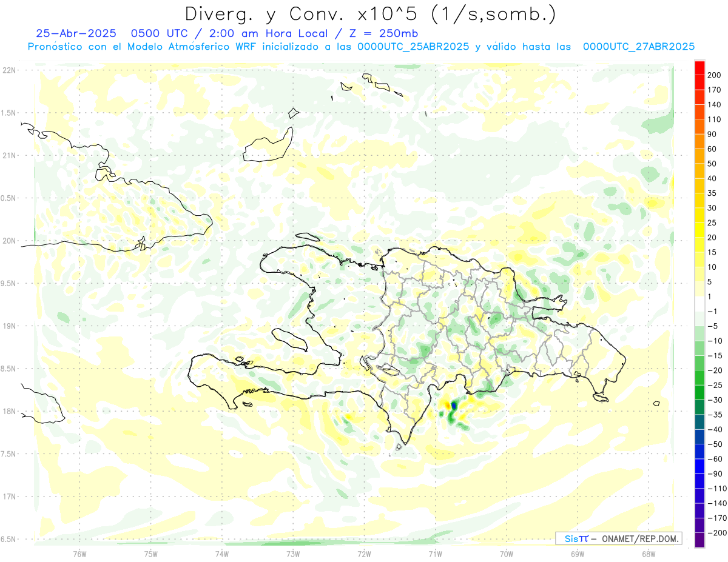Viewport: 728px width, 562px height.
Task: Click the "17N" latitude label
Action: pyautogui.click(x=9, y=497)
